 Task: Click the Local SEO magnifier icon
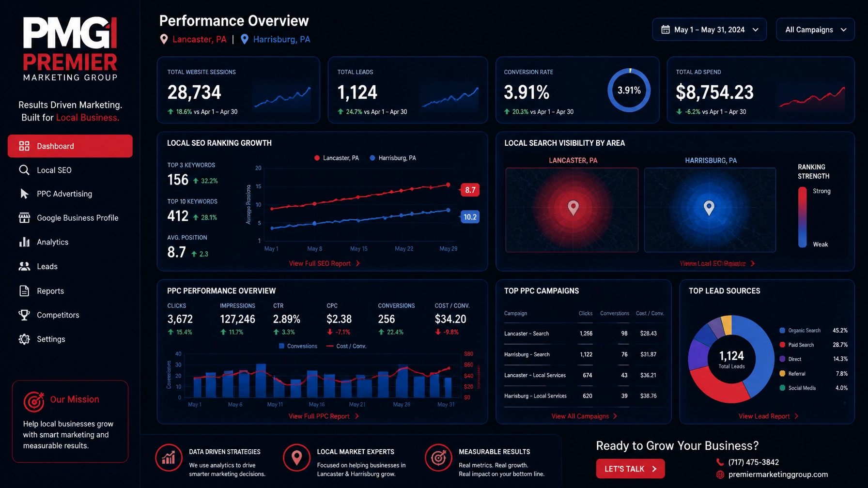24,170
